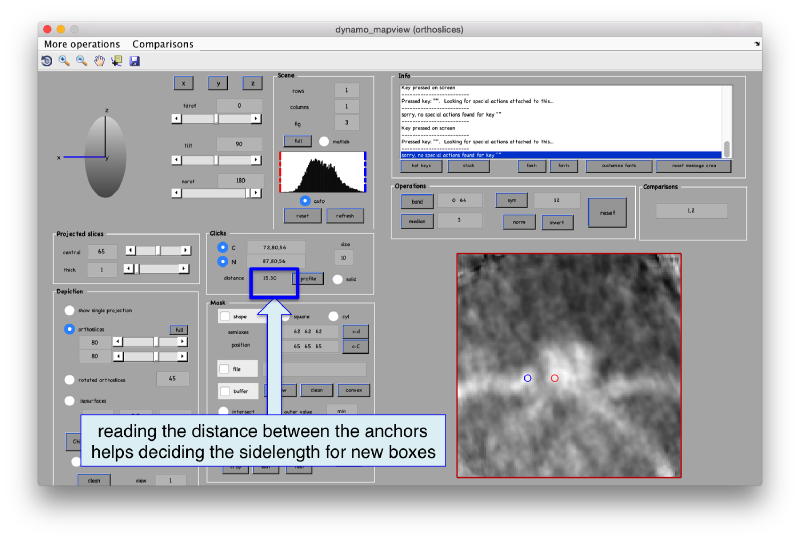Open the Comparisons menu
This screenshot has width=800, height=540.
tap(163, 44)
